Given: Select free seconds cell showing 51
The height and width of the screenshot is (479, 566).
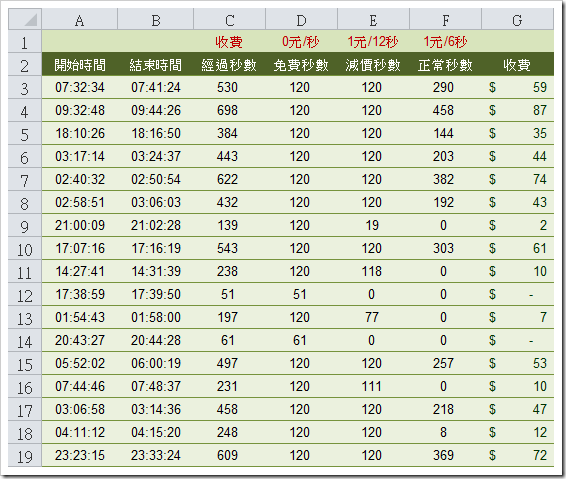Looking at the screenshot, I should (301, 295).
